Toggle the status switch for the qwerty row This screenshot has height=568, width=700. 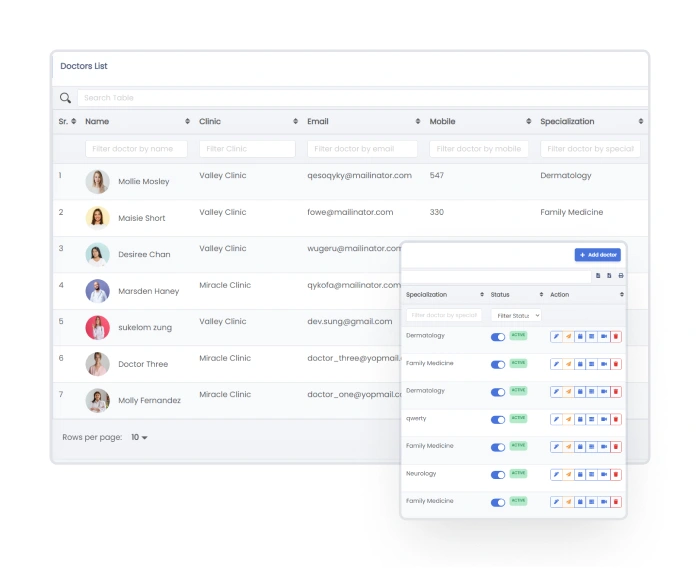click(498, 420)
